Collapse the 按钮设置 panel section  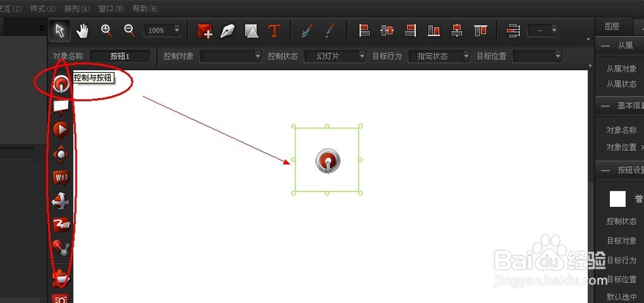pyautogui.click(x=605, y=170)
